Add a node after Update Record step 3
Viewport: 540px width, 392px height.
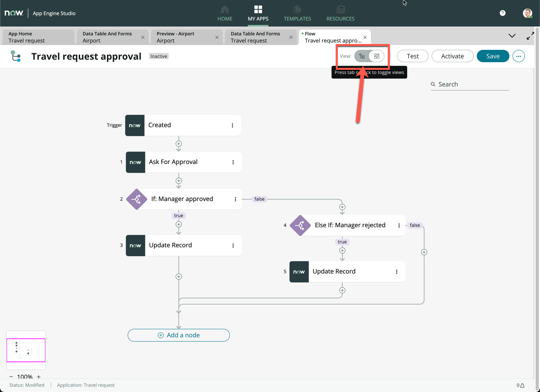pyautogui.click(x=179, y=277)
